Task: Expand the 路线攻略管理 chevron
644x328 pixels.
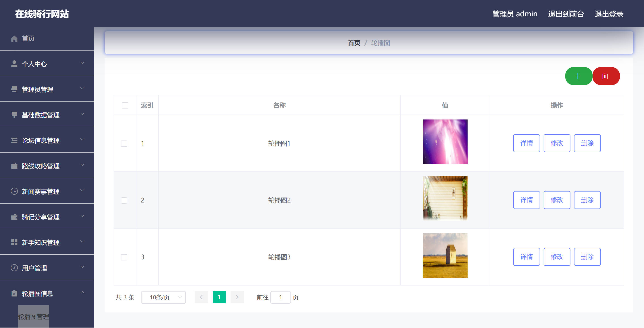Action: (x=82, y=165)
